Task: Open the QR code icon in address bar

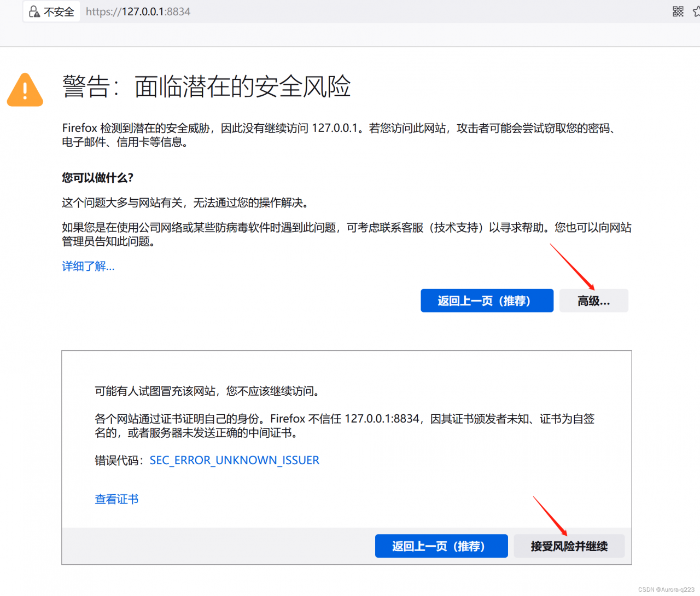Action: (678, 11)
